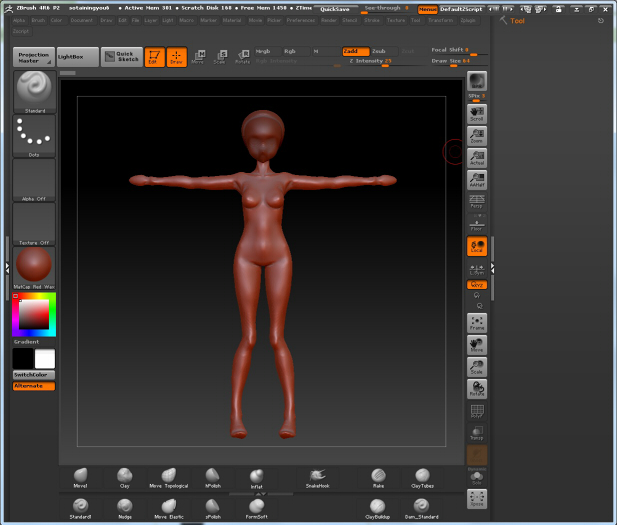Click the LightBox button
This screenshot has height=525, width=617.
tap(77, 57)
